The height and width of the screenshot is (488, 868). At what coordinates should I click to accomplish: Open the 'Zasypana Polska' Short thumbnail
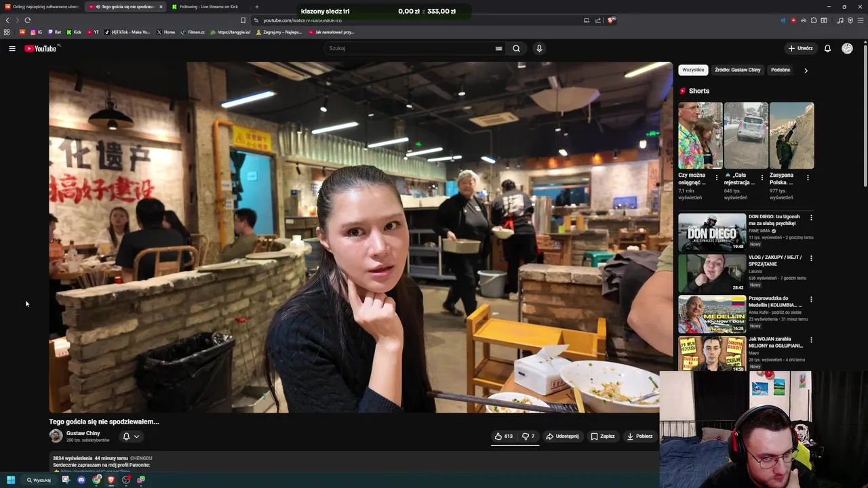(x=791, y=136)
